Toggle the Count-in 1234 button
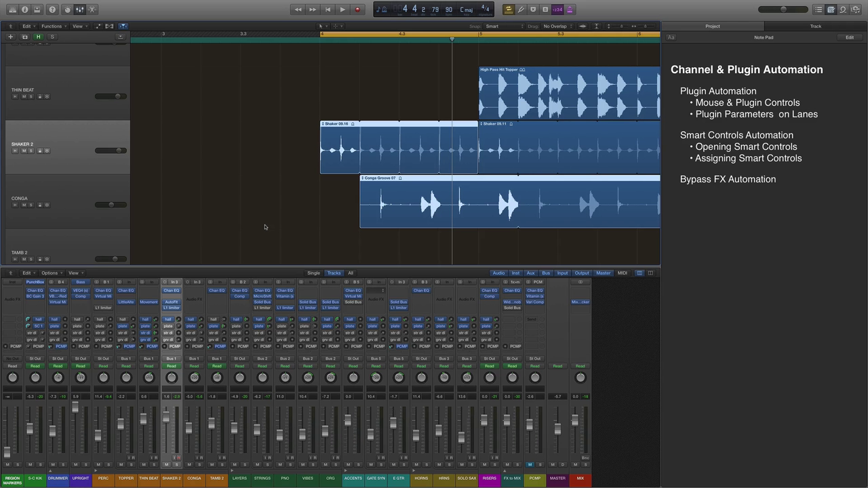 pos(557,9)
